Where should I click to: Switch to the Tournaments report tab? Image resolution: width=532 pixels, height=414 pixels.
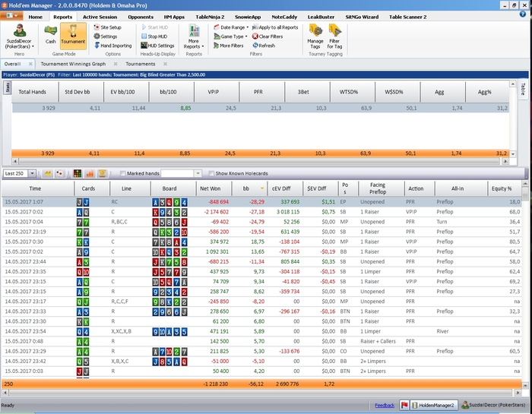click(141, 64)
